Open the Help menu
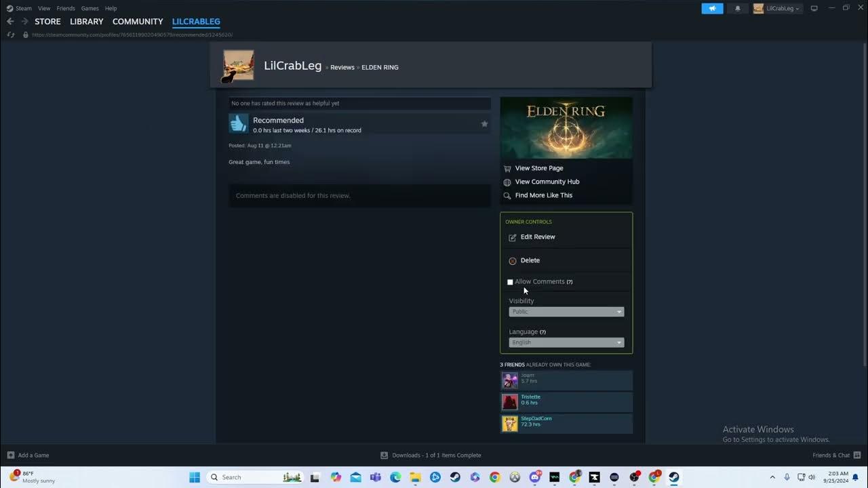Screen dimensions: 868x488 tap(111, 8)
